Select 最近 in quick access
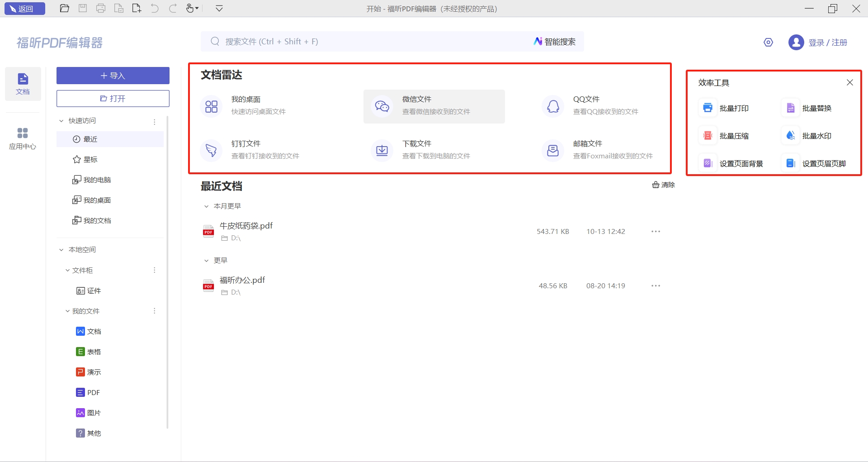Screen dimensions: 868x462 click(110, 139)
